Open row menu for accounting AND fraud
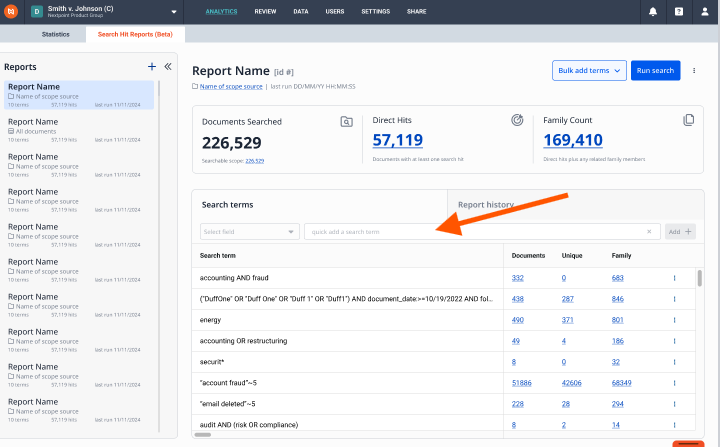Screen dimensions: 720x447 point(674,278)
